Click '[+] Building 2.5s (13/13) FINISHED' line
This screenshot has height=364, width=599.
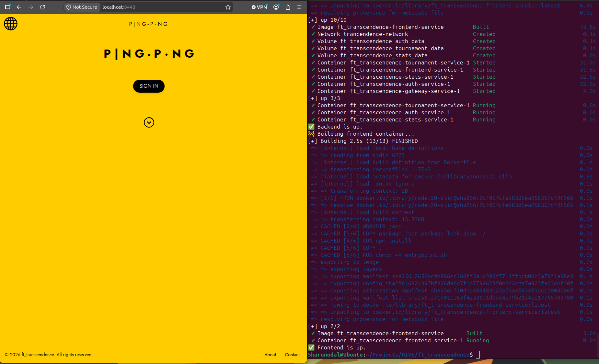[x=363, y=141]
